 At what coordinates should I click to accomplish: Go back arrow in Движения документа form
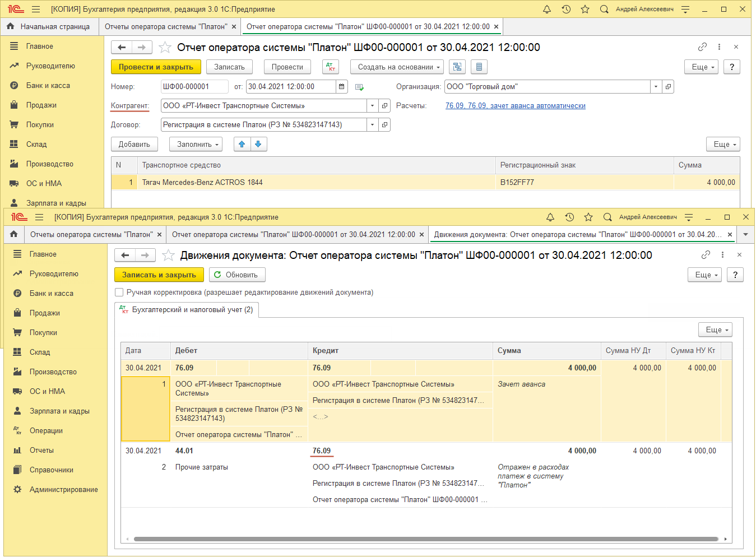125,255
